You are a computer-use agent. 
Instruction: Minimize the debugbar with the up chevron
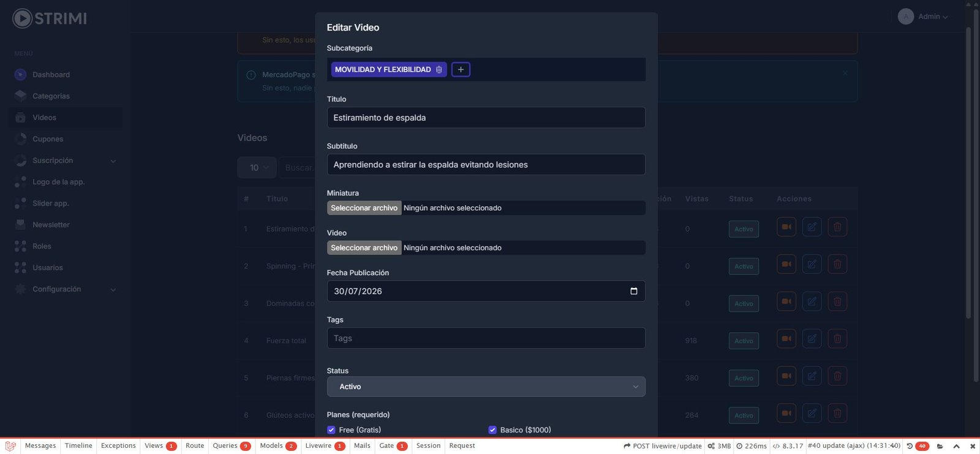click(957, 446)
